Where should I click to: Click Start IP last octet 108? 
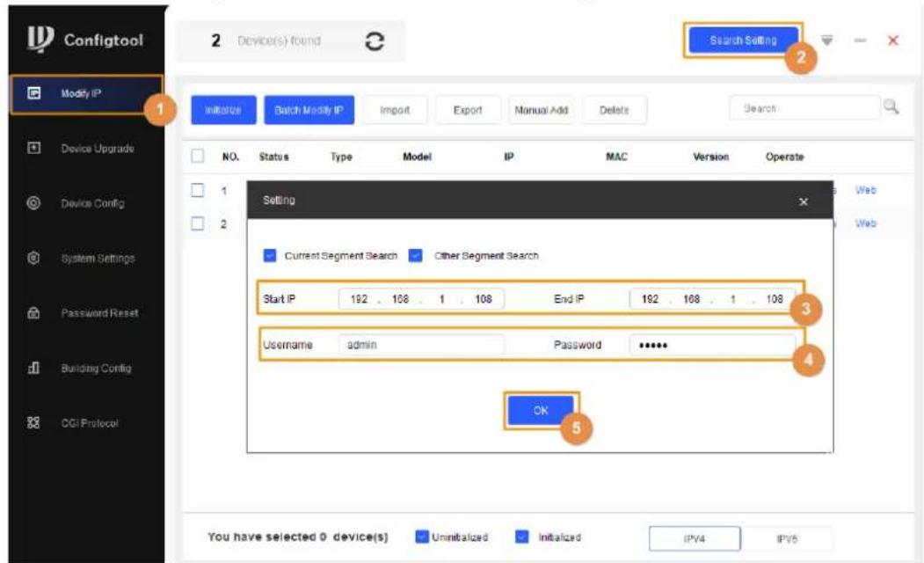484,299
